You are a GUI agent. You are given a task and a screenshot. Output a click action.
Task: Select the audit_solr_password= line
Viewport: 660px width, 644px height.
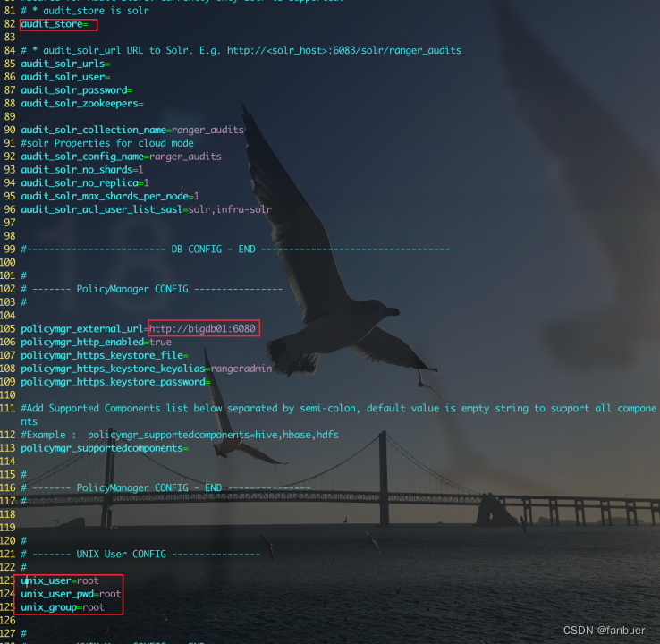77,90
